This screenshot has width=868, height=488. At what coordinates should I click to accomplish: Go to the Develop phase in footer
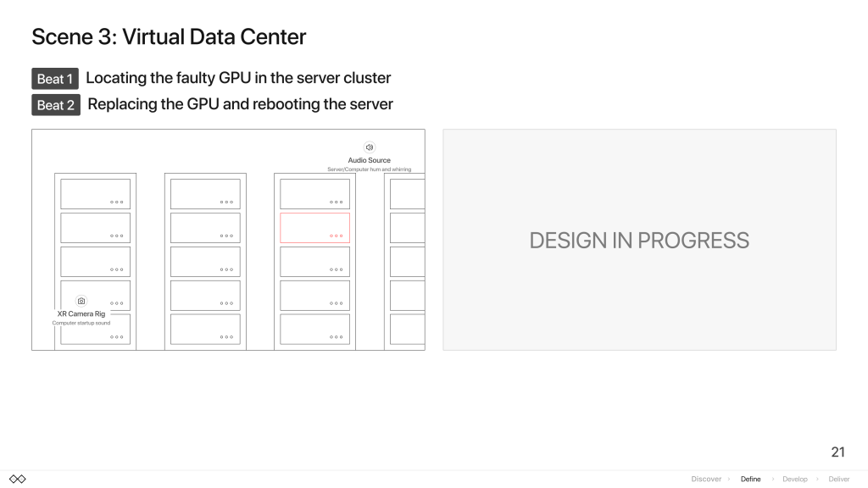click(795, 480)
